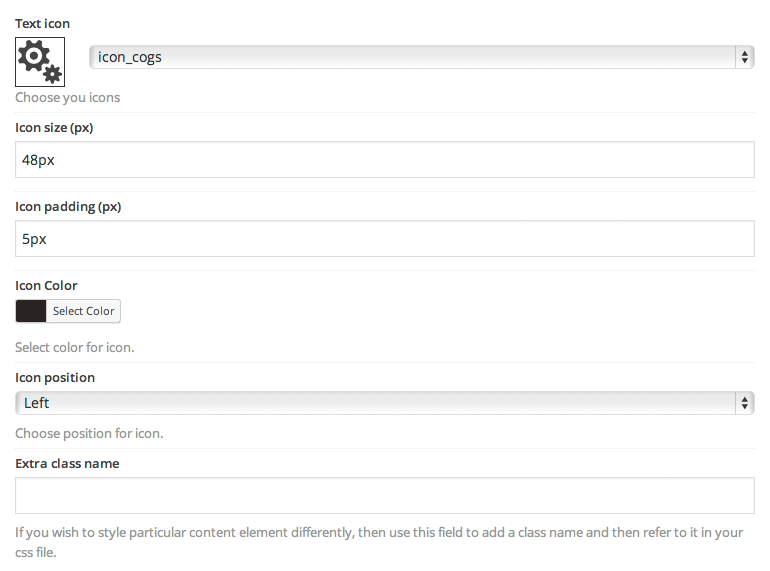The width and height of the screenshot is (770, 571).
Task: Click the 'Choose position for icon.' description
Action: point(89,434)
